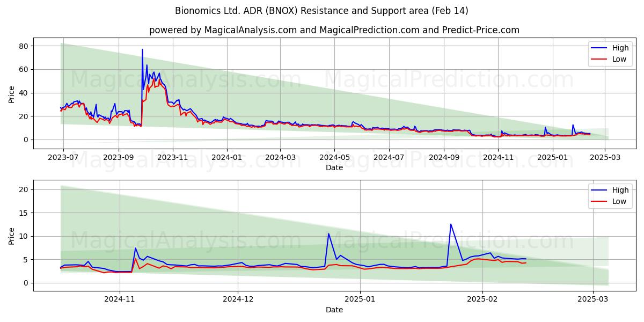Click the 2024-12 tick label
The height and width of the screenshot is (322, 644).
tap(238, 299)
